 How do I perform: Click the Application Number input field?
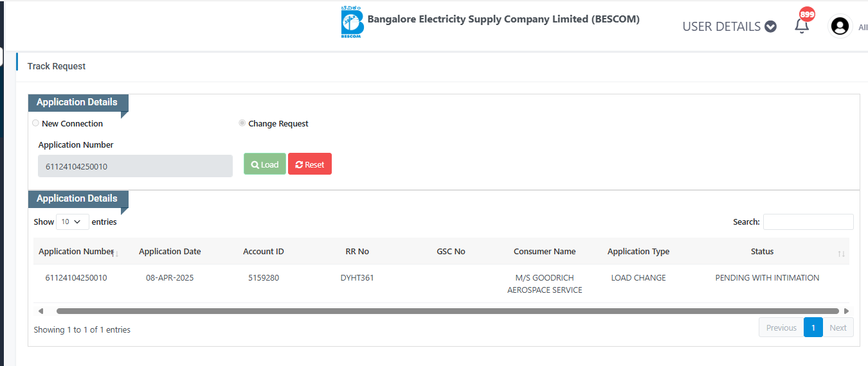(135, 166)
